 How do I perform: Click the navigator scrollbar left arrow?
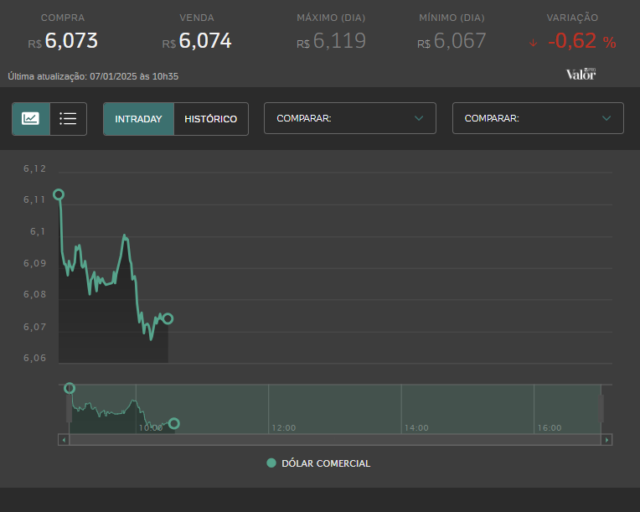64,440
